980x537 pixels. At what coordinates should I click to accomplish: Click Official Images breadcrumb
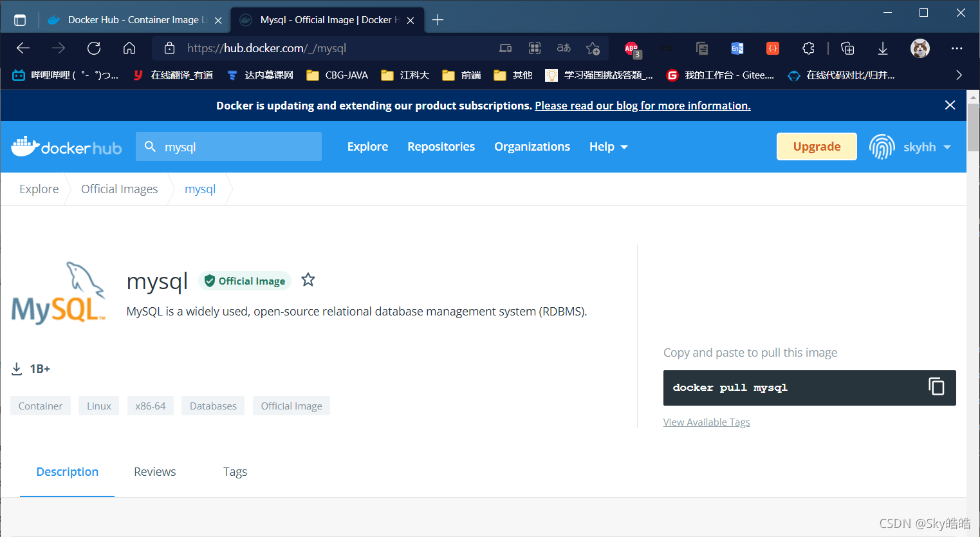point(119,189)
